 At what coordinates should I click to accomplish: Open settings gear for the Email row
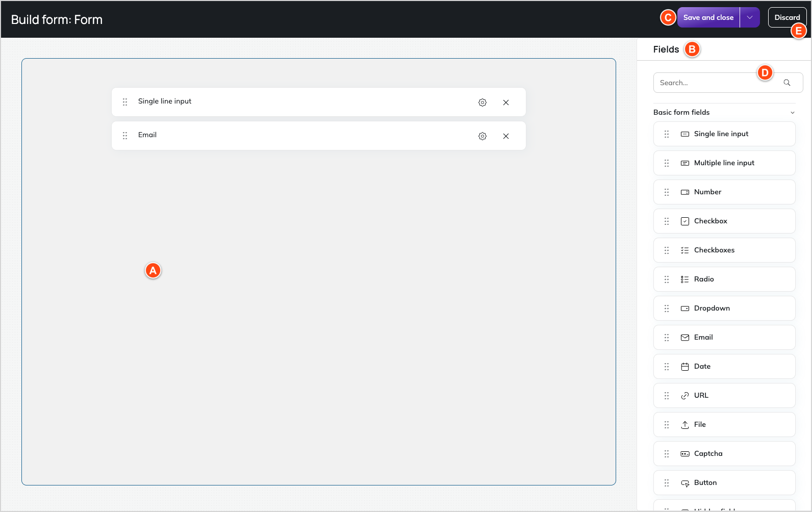[x=483, y=136]
